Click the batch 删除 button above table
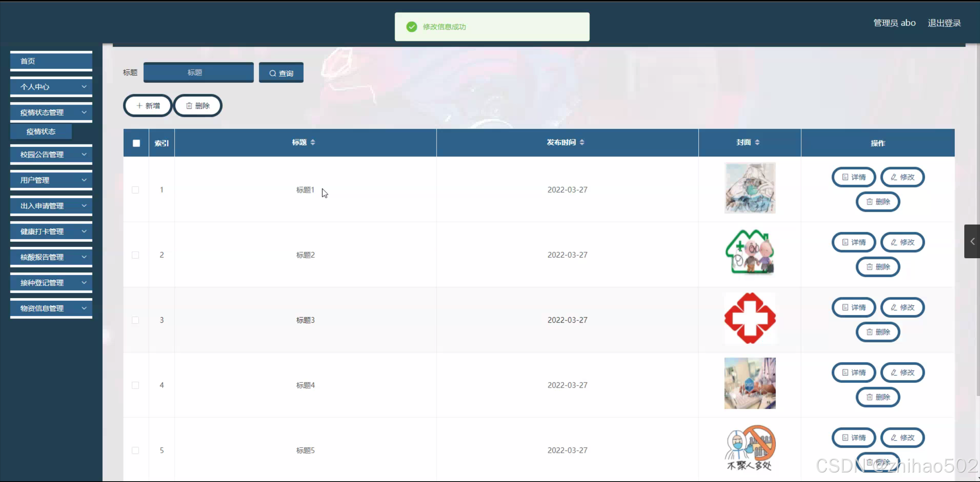The image size is (980, 482). coord(198,106)
